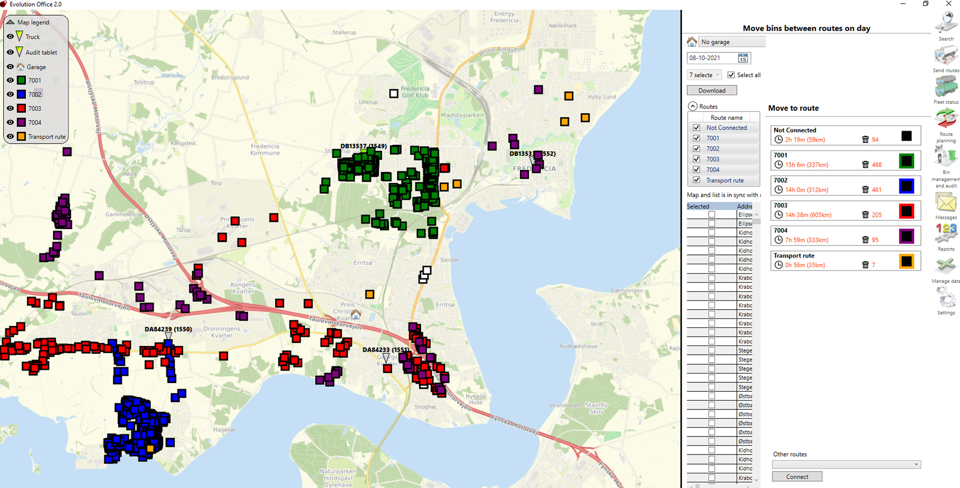Open the Send routes tool
960x488 pixels.
tap(945, 57)
